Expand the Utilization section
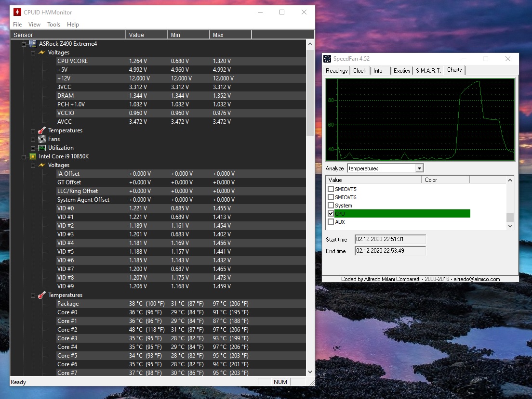Image resolution: width=532 pixels, height=399 pixels. coord(33,148)
